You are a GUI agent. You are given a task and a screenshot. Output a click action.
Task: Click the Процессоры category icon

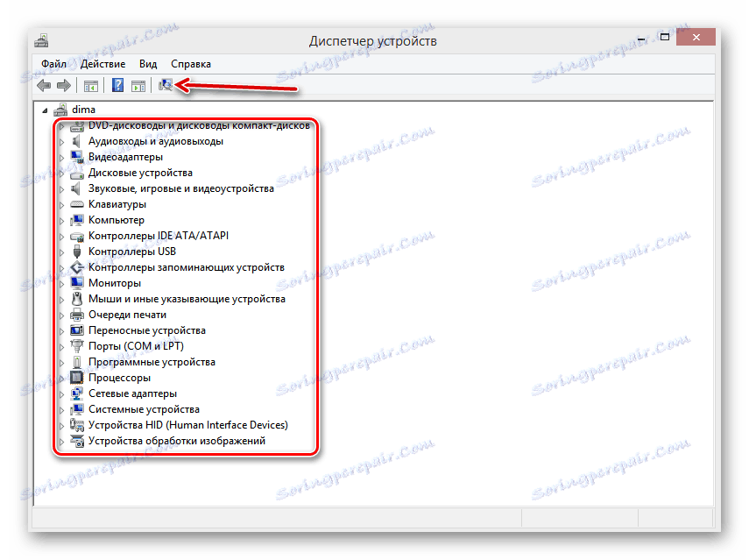pos(78,377)
